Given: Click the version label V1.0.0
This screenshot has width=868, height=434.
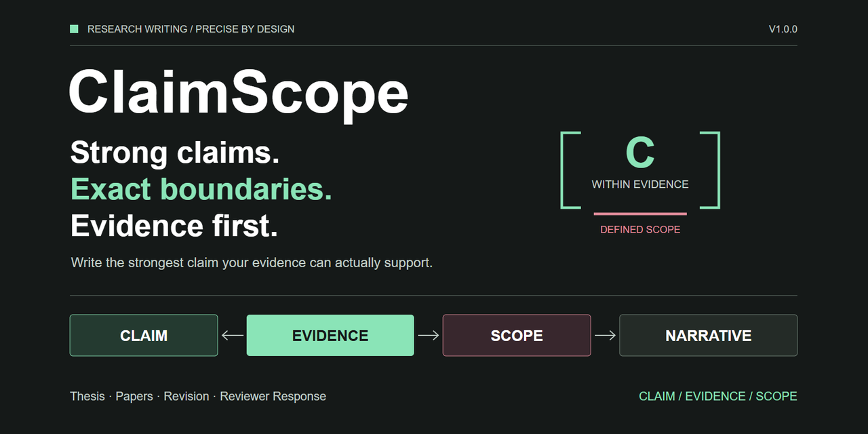Looking at the screenshot, I should click(x=783, y=29).
